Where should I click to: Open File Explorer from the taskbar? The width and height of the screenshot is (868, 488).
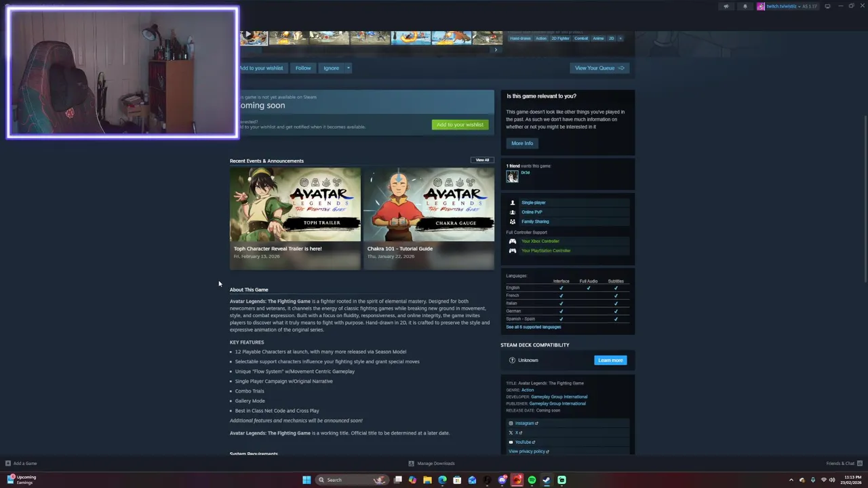(427, 480)
